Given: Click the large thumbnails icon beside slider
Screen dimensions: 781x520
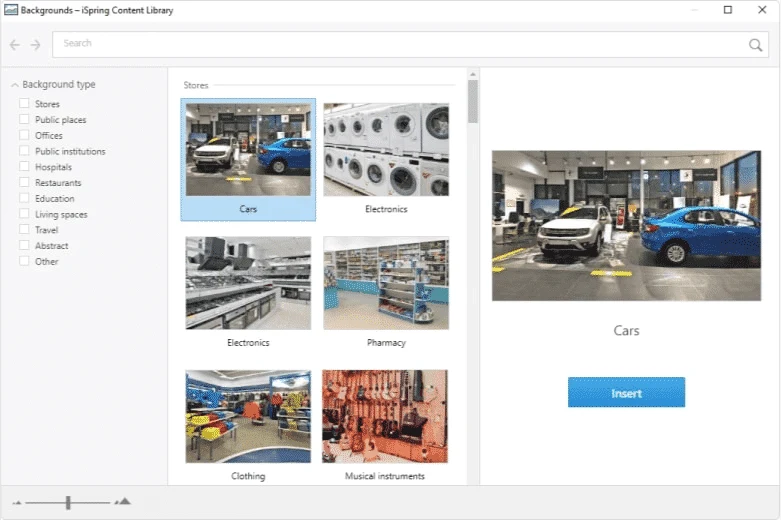Looking at the screenshot, I should coord(123,502).
